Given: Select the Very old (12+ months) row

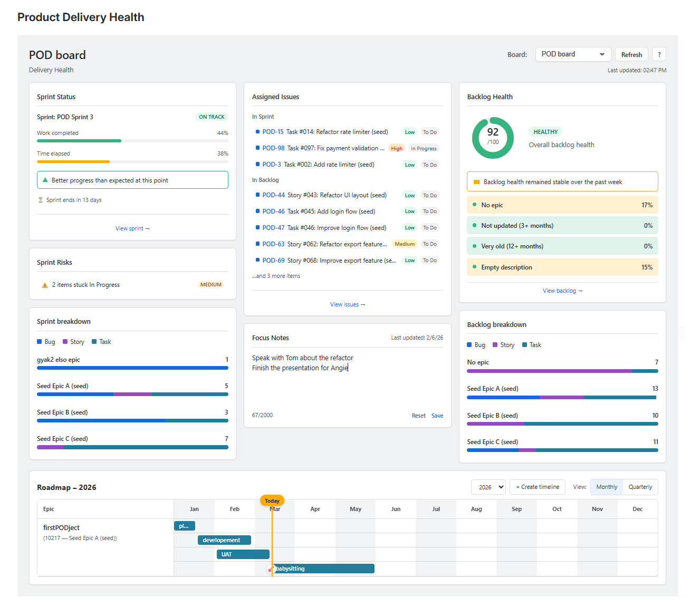Looking at the screenshot, I should [562, 246].
